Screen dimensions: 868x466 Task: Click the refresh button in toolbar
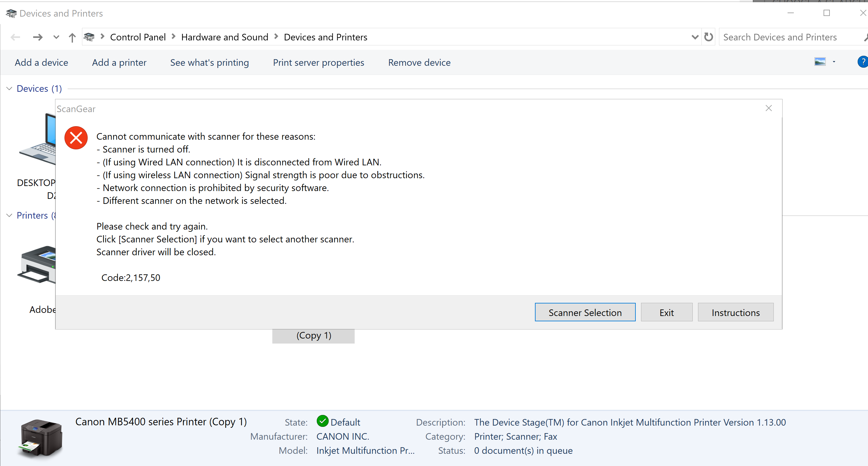708,37
